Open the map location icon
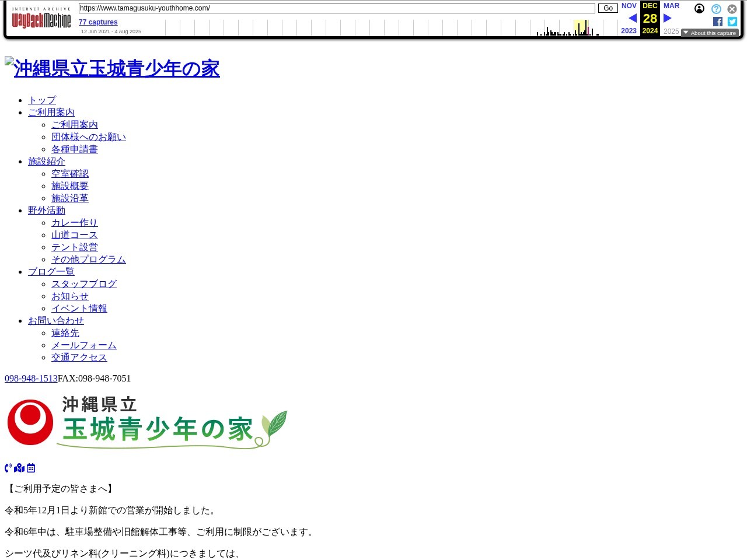 tap(19, 468)
